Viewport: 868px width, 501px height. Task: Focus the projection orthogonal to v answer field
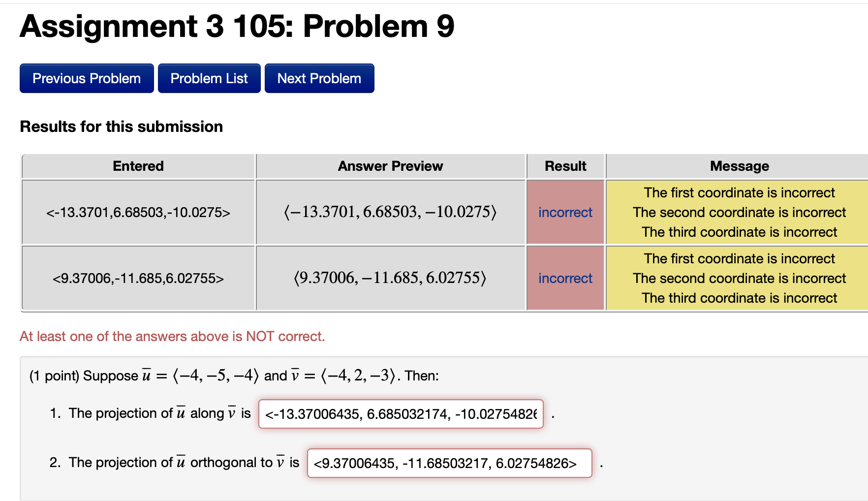point(450,463)
